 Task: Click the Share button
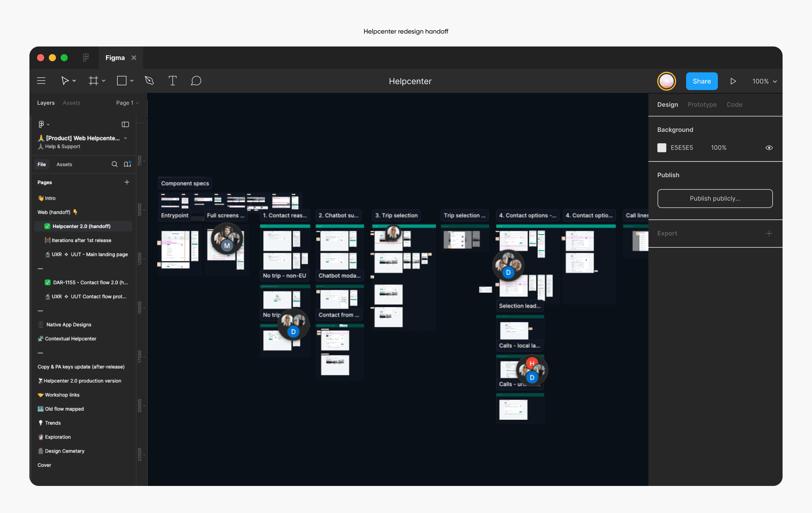(x=701, y=81)
